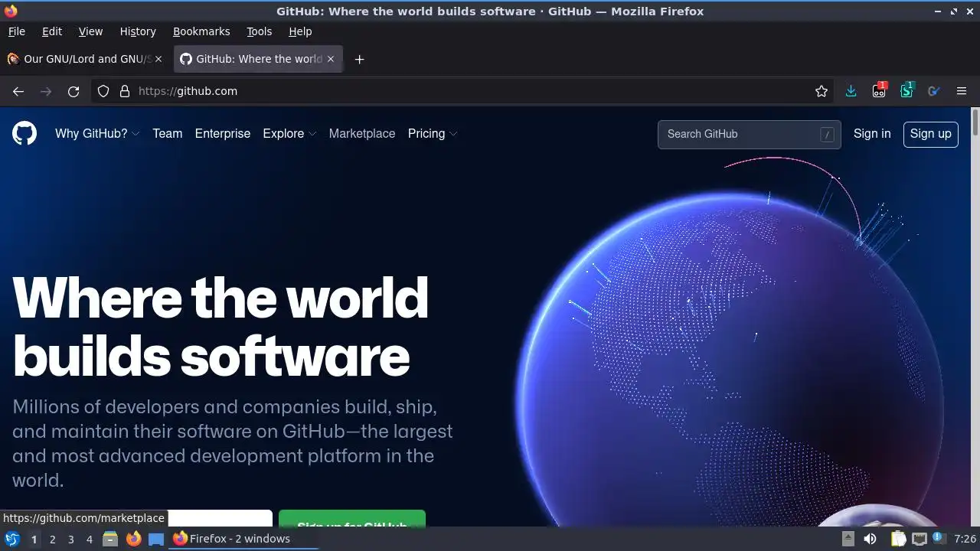Image resolution: width=980 pixels, height=551 pixels.
Task: Open the Tools menu
Action: 259,31
